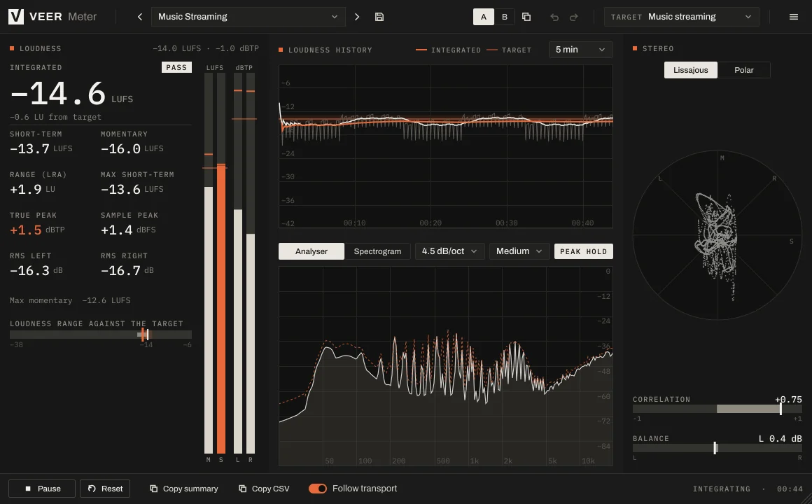
Task: Click the balance L 0.4 dB readout
Action: pyautogui.click(x=780, y=439)
